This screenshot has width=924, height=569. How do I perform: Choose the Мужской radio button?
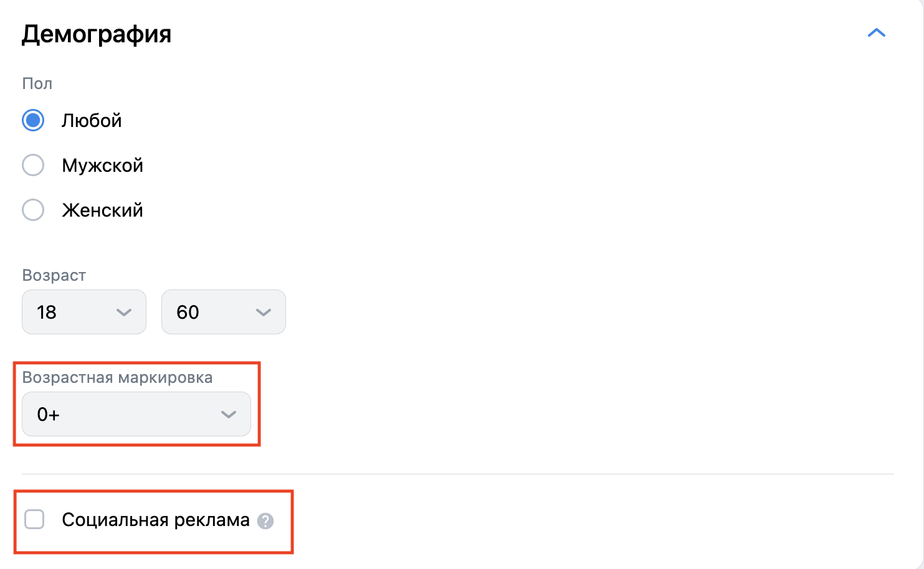click(33, 165)
